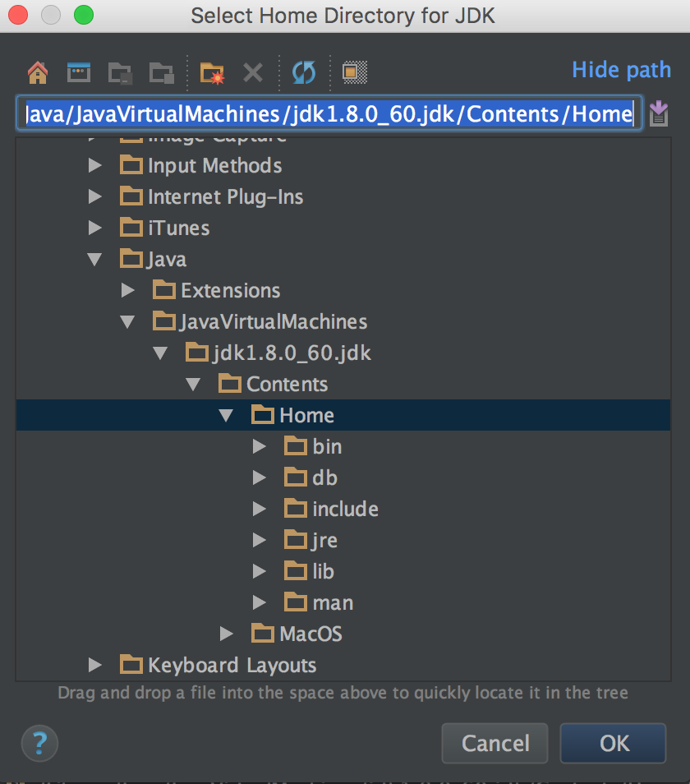The width and height of the screenshot is (690, 784).
Task: Click inside the path input field
Action: coord(329,113)
